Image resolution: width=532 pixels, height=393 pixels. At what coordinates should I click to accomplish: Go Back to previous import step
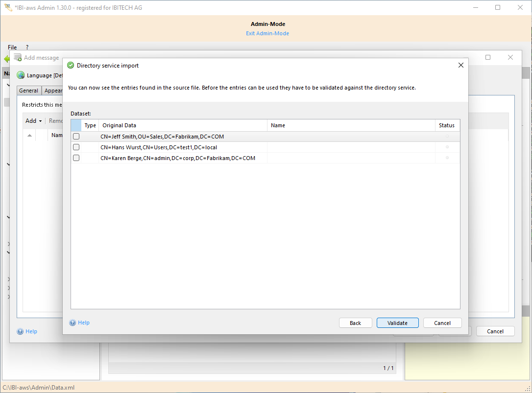(x=355, y=323)
